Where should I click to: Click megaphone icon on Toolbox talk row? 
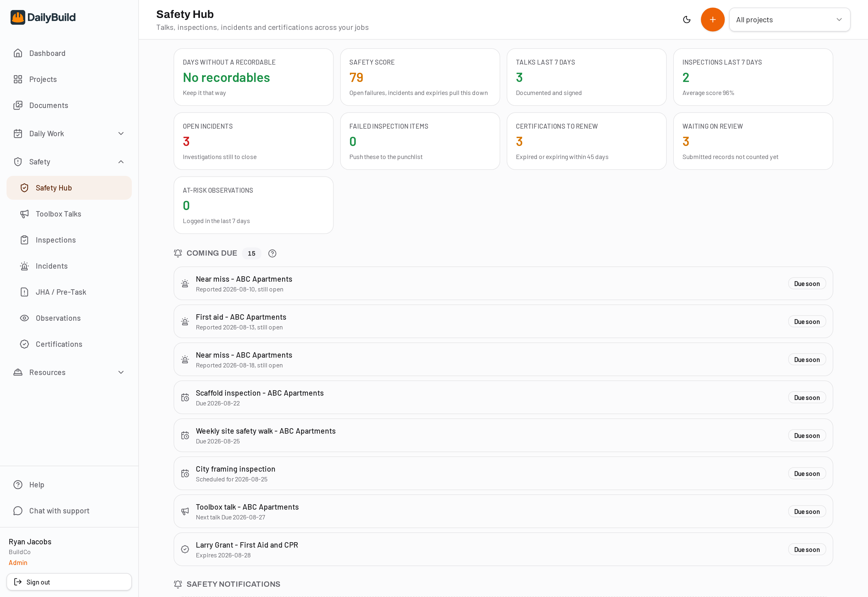(185, 512)
